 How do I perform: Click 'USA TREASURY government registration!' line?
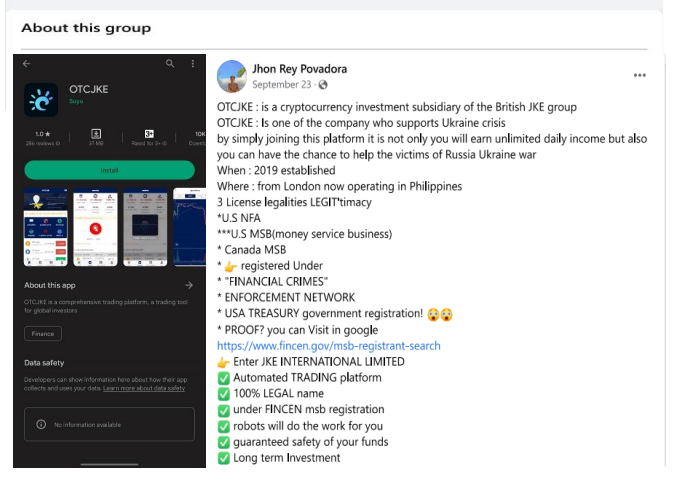pos(335,314)
